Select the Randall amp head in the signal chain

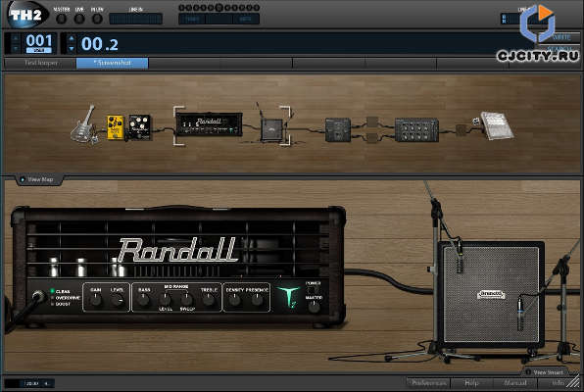[x=209, y=124]
